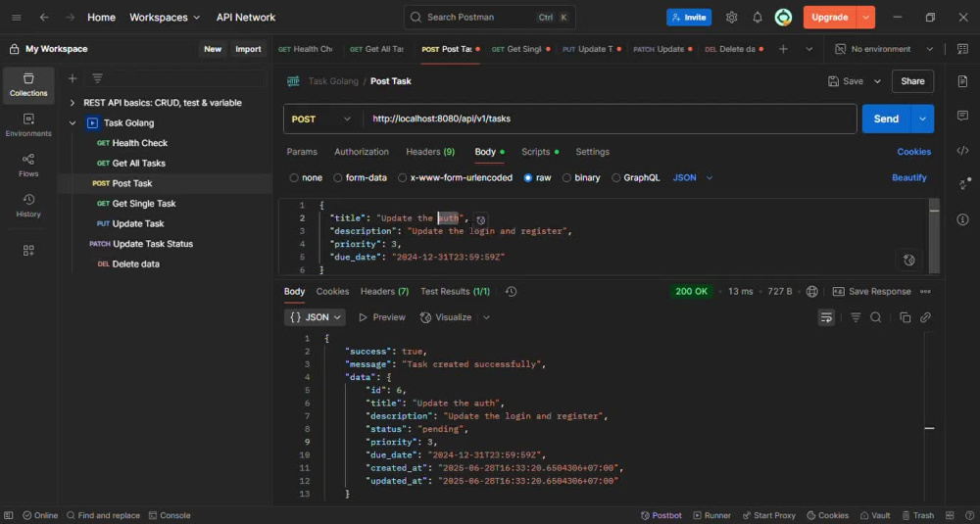Open the settings gear icon
The image size is (980, 524).
(x=731, y=18)
